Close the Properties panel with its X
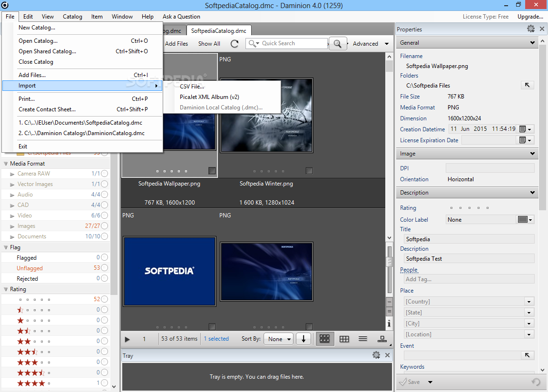548x392 pixels. click(x=542, y=29)
